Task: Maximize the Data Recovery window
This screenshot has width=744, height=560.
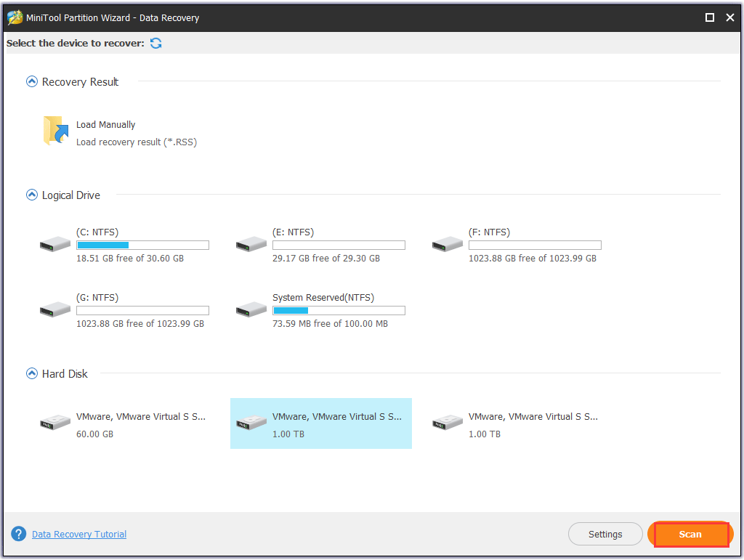Action: point(710,17)
